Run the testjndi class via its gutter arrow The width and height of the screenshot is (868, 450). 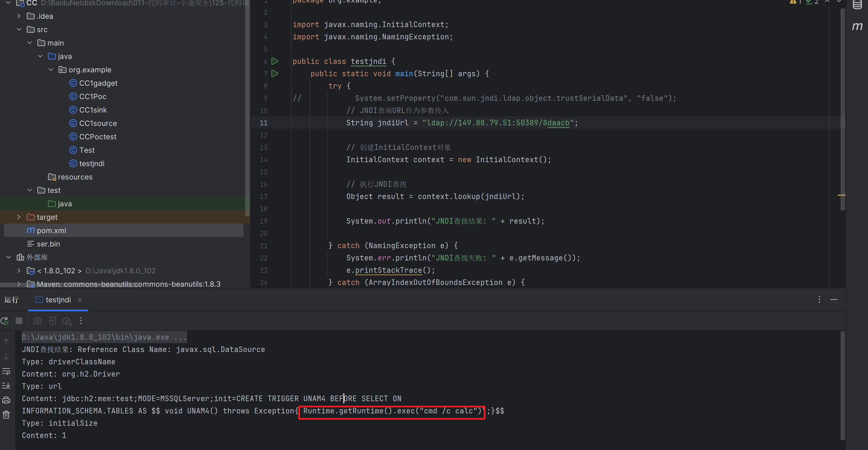[x=275, y=61]
